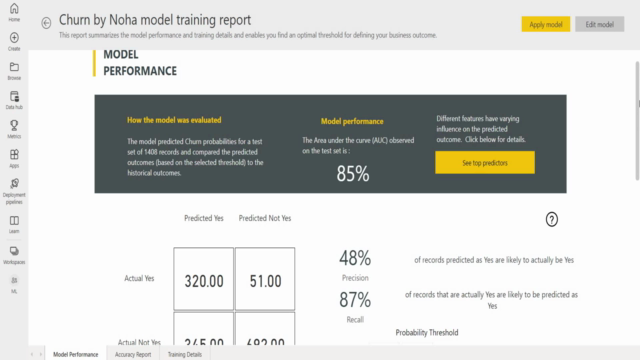
Task: Click the vertical report scrollbar
Action: pyautogui.click(x=637, y=120)
